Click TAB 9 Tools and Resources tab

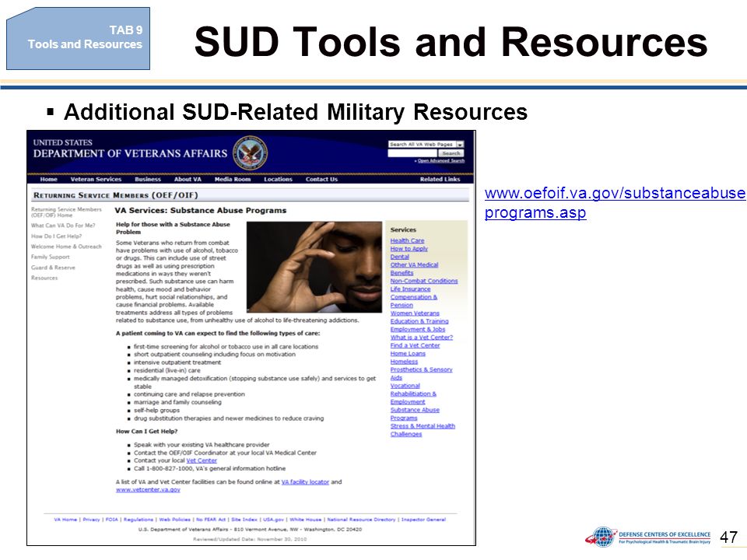pyautogui.click(x=78, y=39)
